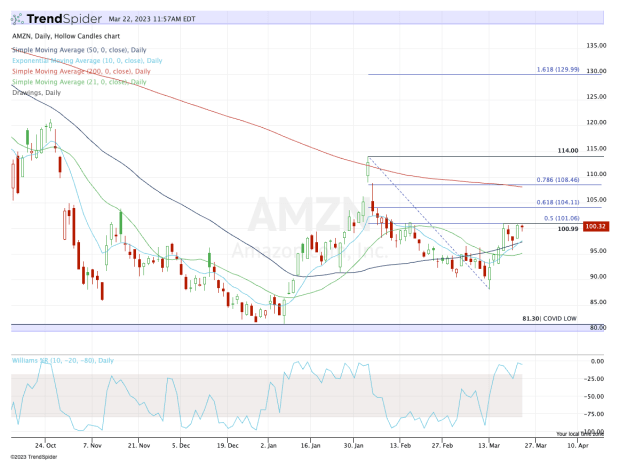
Task: Click the Your local time zone note
Action: [x=580, y=434]
